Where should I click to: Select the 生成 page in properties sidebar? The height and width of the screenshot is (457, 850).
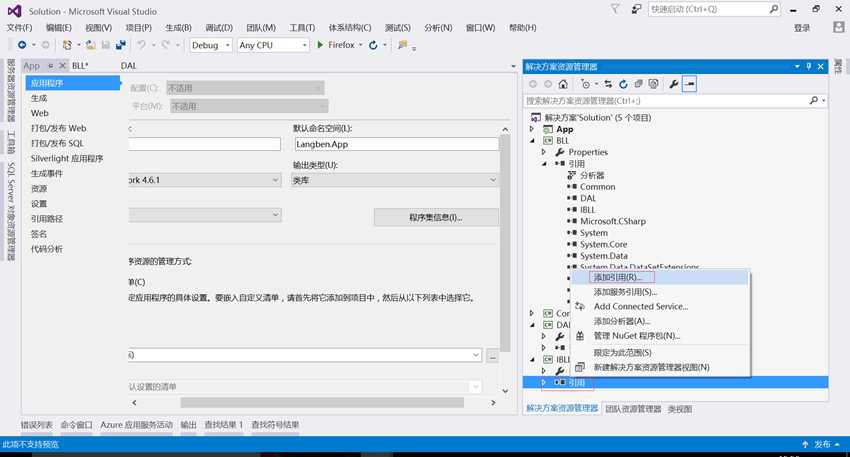coord(39,98)
